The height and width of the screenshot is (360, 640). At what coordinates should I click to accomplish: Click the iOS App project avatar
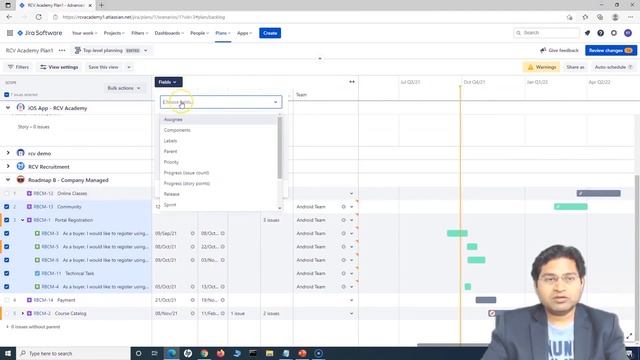pos(20,108)
